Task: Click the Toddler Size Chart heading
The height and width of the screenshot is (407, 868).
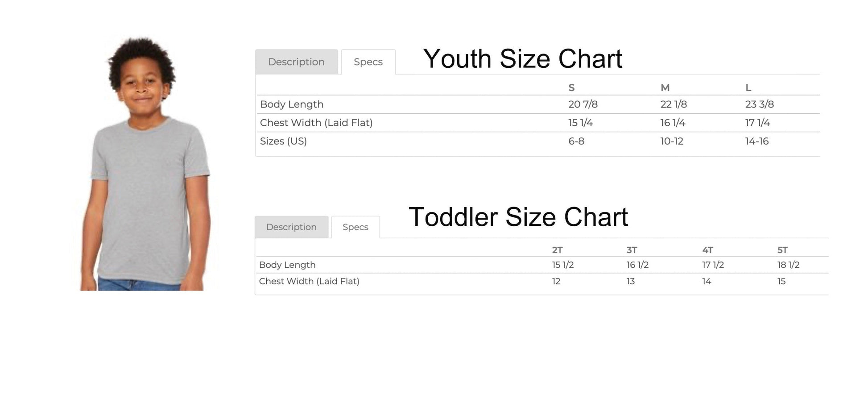Action: click(518, 217)
